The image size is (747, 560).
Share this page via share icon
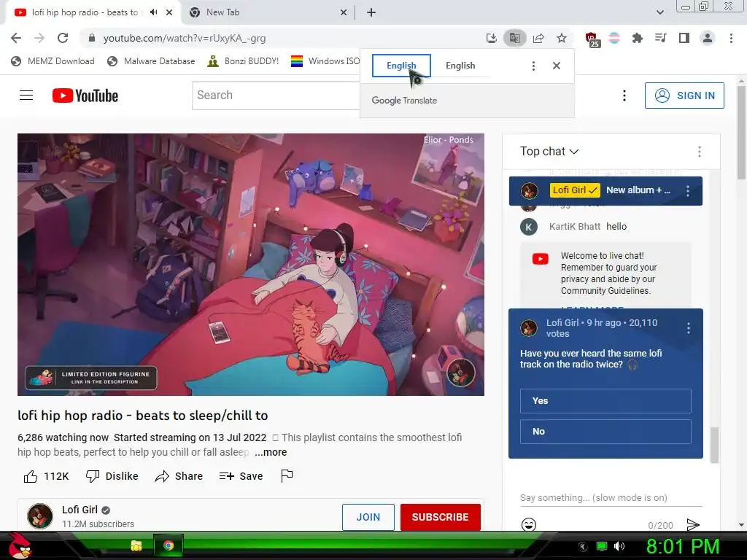538,38
